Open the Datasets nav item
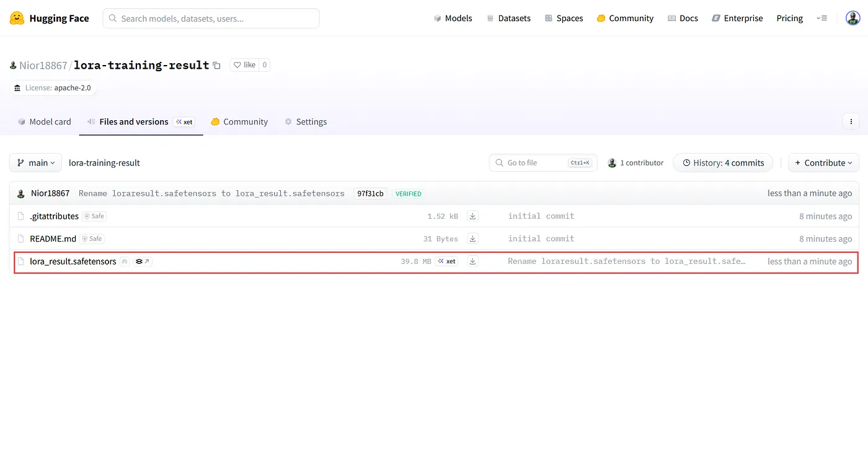Viewport: 868px width, 464px height. [508, 19]
